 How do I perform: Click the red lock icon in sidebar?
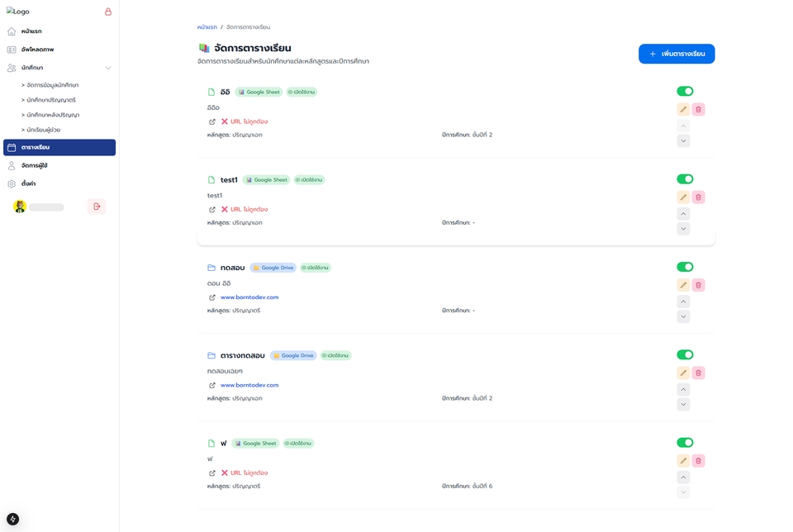pos(108,12)
